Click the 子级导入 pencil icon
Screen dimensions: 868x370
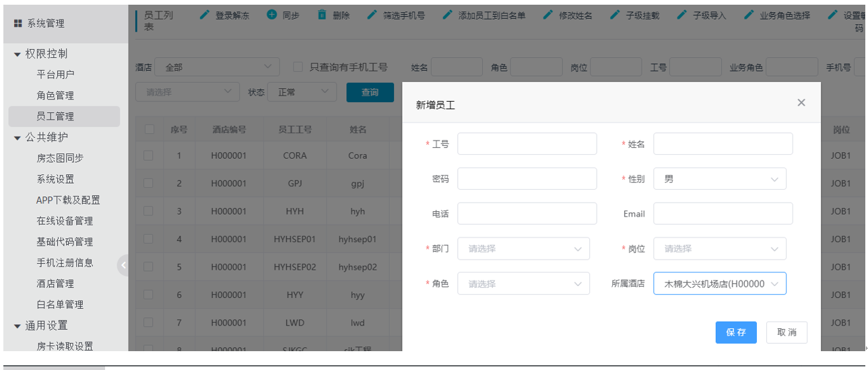(681, 15)
